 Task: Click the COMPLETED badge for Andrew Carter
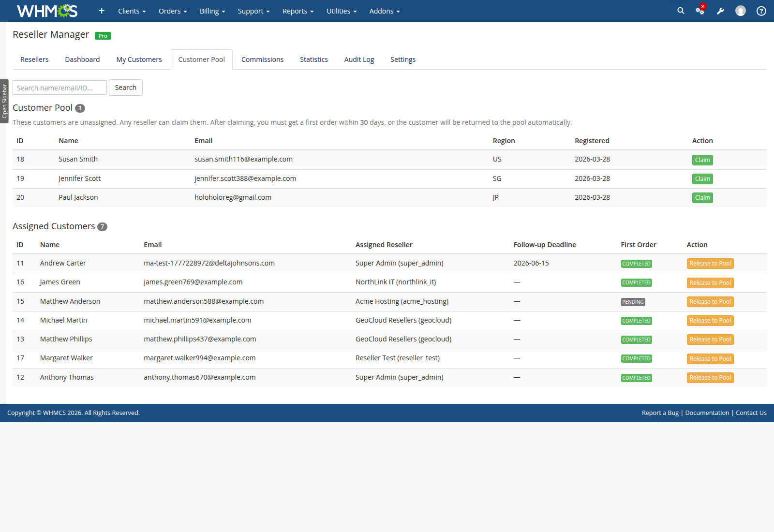pyautogui.click(x=636, y=264)
